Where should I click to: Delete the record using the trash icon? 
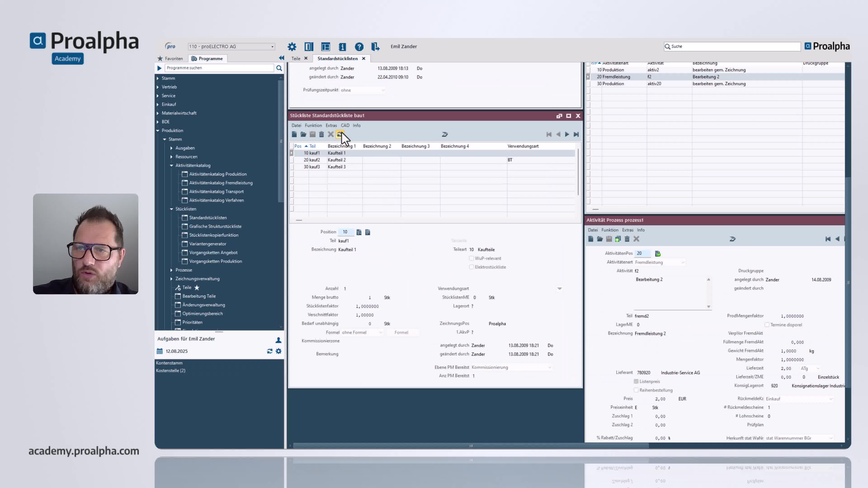click(321, 134)
